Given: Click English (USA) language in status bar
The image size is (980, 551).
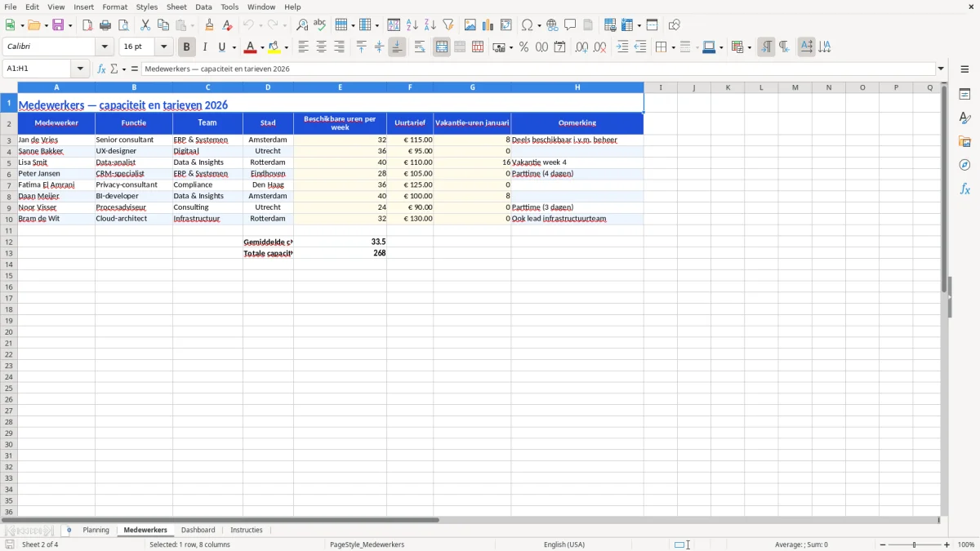Looking at the screenshot, I should (564, 544).
